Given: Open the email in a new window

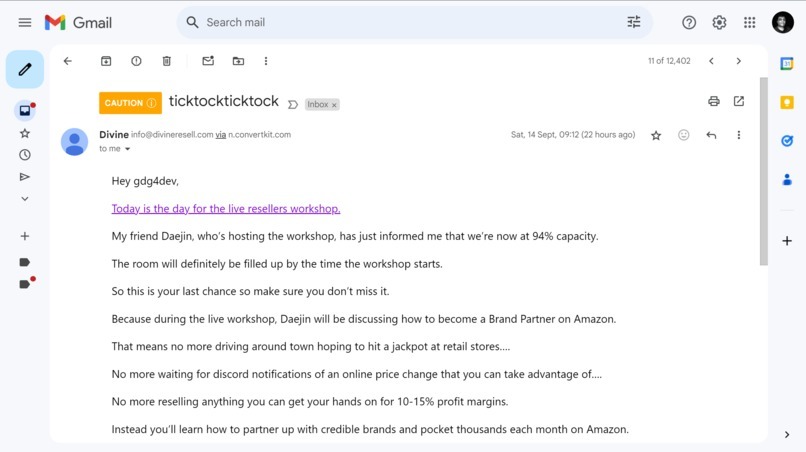Looking at the screenshot, I should (x=739, y=101).
